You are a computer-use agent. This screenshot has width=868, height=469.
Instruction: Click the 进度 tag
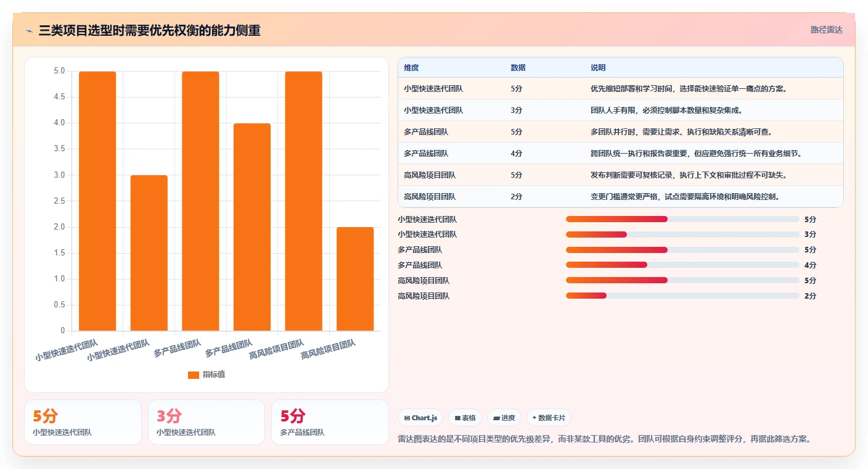coord(504,418)
